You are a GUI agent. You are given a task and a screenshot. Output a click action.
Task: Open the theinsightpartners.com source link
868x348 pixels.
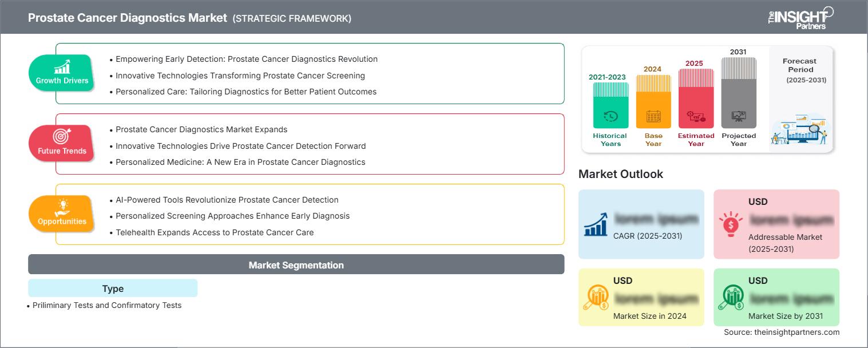point(782,332)
